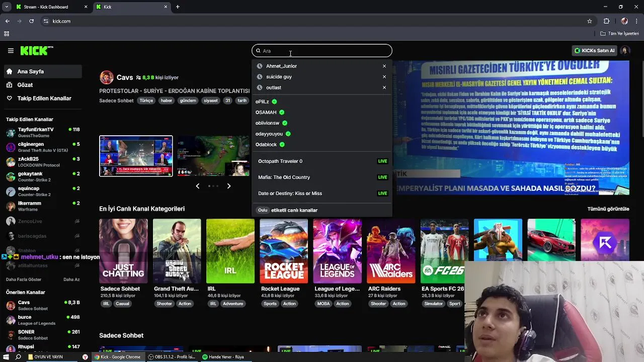Click the haber tag
The height and width of the screenshot is (362, 644).
pyautogui.click(x=167, y=101)
